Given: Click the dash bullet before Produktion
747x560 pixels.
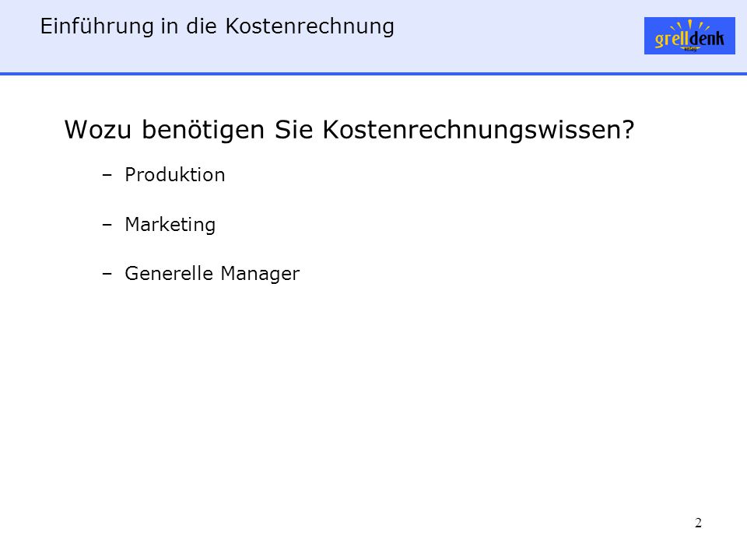Looking at the screenshot, I should pos(107,175).
